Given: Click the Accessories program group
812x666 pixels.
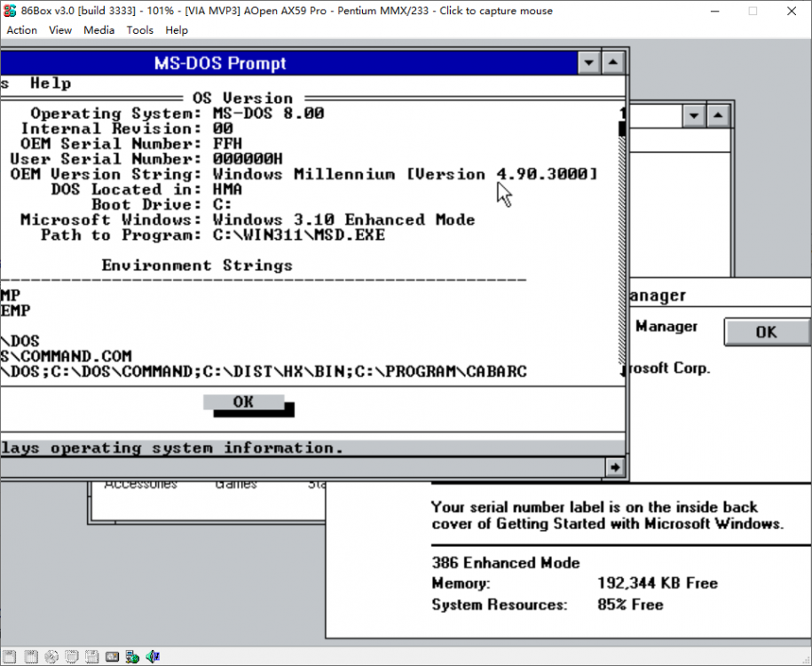Looking at the screenshot, I should [140, 483].
